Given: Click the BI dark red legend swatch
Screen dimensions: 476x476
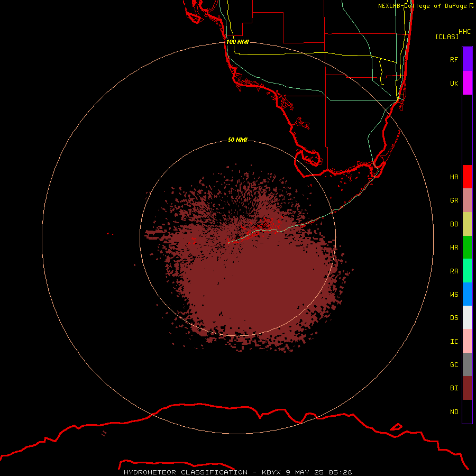Looking at the screenshot, I should [467, 388].
